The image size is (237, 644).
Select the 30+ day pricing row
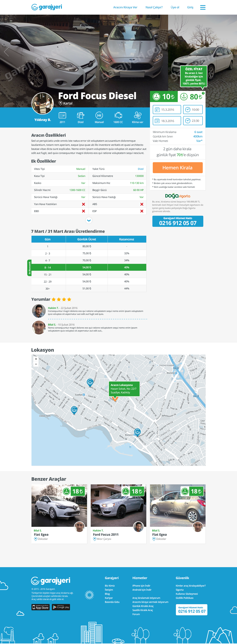coord(89,288)
